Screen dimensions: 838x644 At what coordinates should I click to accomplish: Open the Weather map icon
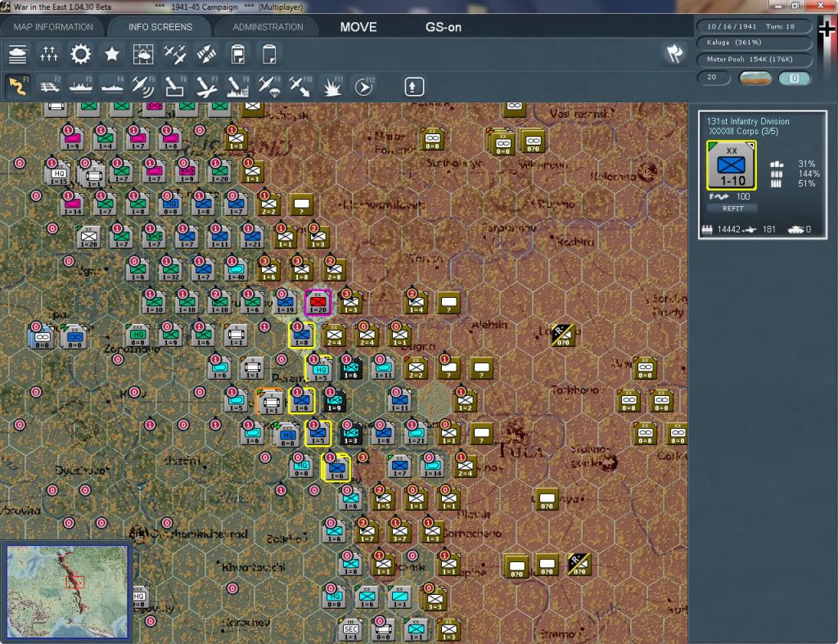click(x=143, y=54)
